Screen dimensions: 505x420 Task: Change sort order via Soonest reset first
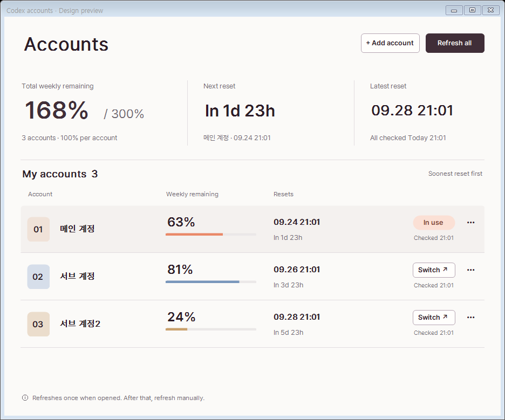(x=455, y=174)
